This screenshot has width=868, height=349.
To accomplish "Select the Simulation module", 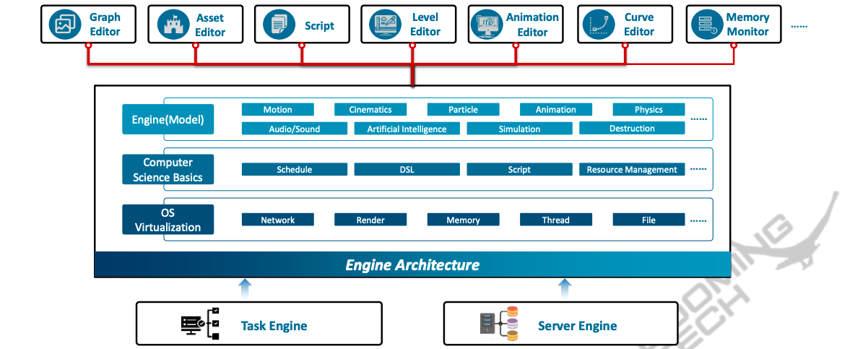I will [x=520, y=129].
